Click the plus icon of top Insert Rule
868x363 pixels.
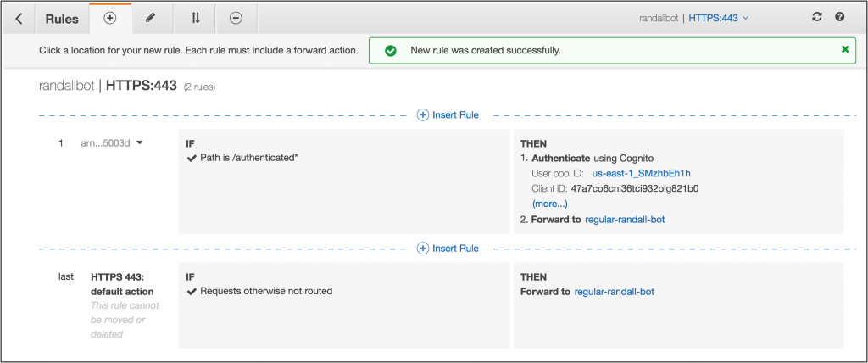(422, 115)
